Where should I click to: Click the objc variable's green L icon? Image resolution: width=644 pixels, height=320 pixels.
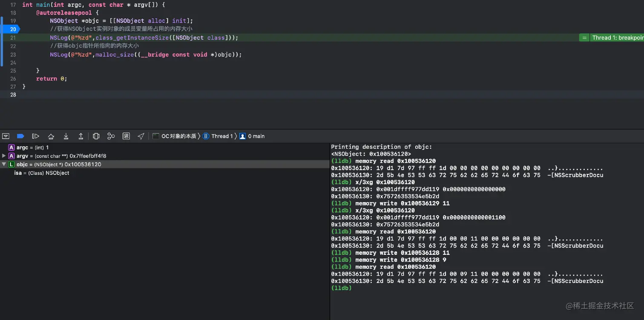coord(11,164)
